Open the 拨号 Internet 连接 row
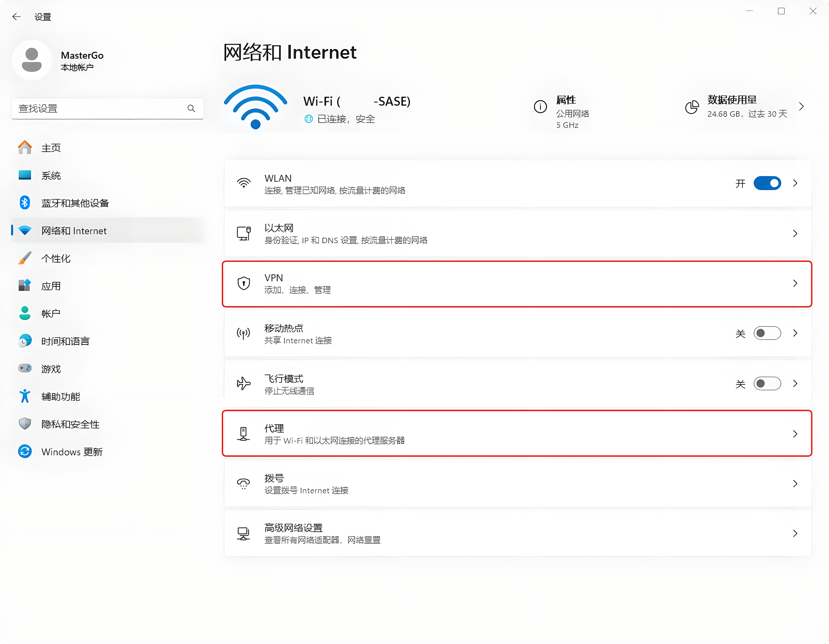Image resolution: width=829 pixels, height=644 pixels. tap(518, 483)
